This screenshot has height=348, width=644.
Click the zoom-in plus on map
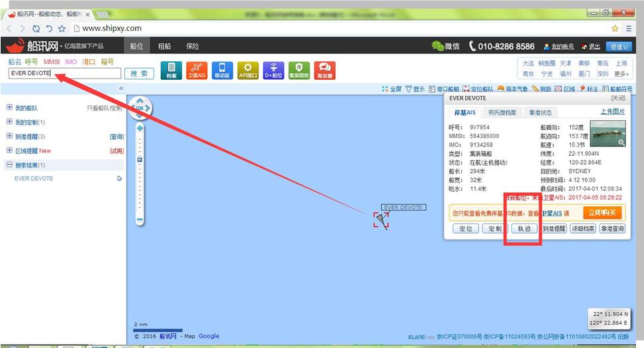click(140, 128)
